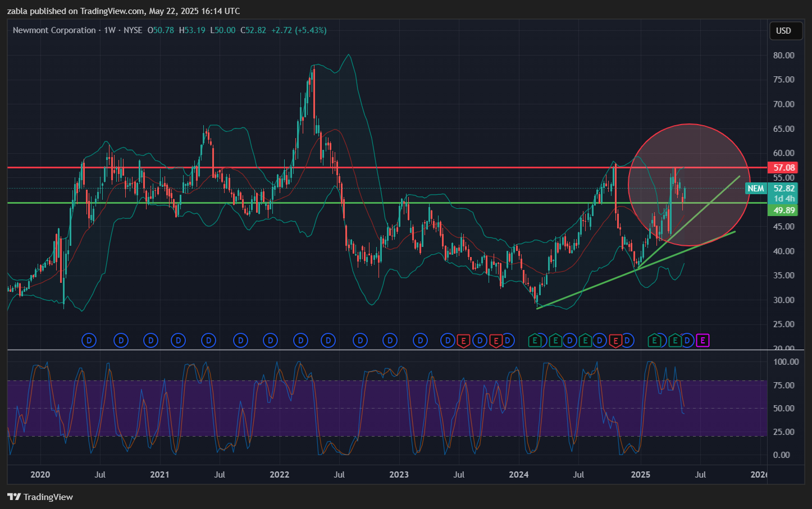Select the leftmost dividend D marker

89,340
